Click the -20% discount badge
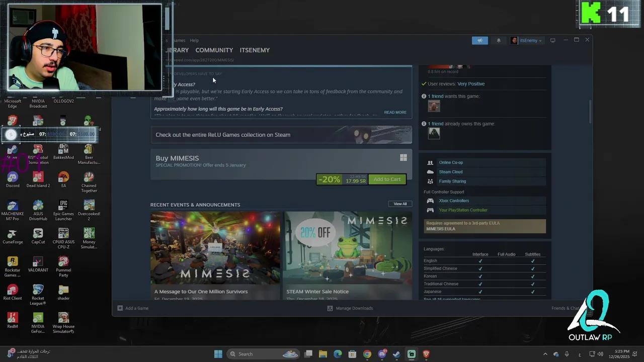Image resolution: width=644 pixels, height=362 pixels. [x=329, y=179]
